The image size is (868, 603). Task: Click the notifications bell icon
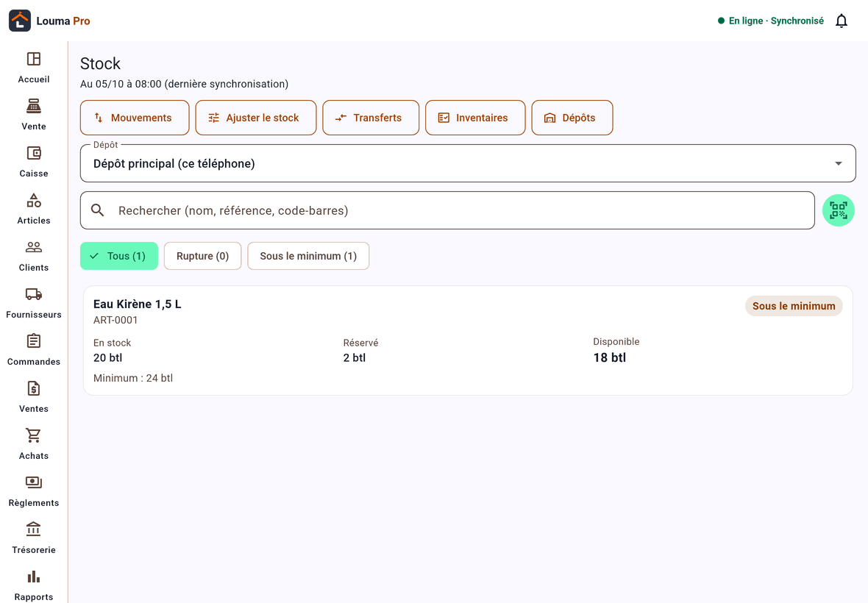tap(841, 21)
